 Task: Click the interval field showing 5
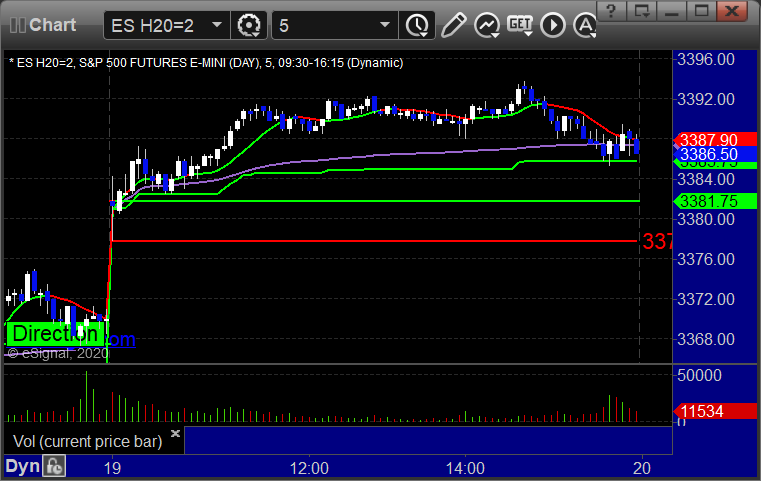[x=335, y=25]
